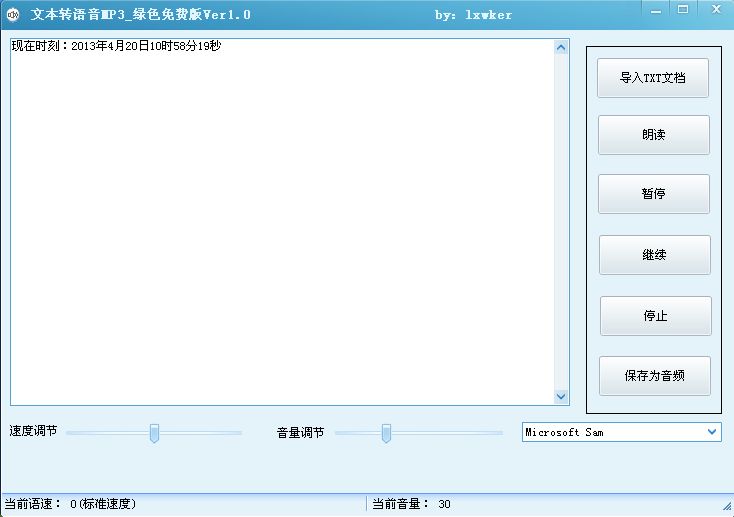Click the 现在时刻 timestamp text line
The image size is (734, 517).
[116, 46]
